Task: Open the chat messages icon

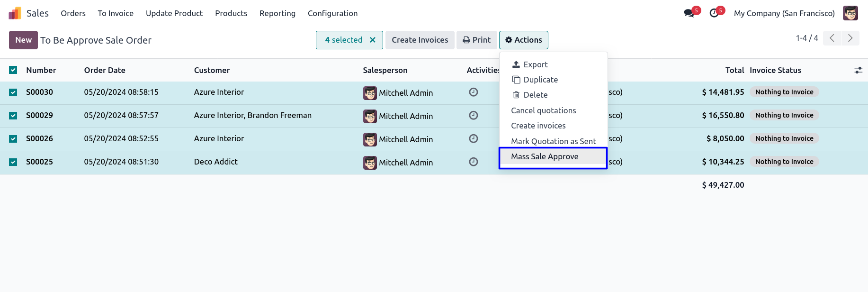Action: pos(689,13)
